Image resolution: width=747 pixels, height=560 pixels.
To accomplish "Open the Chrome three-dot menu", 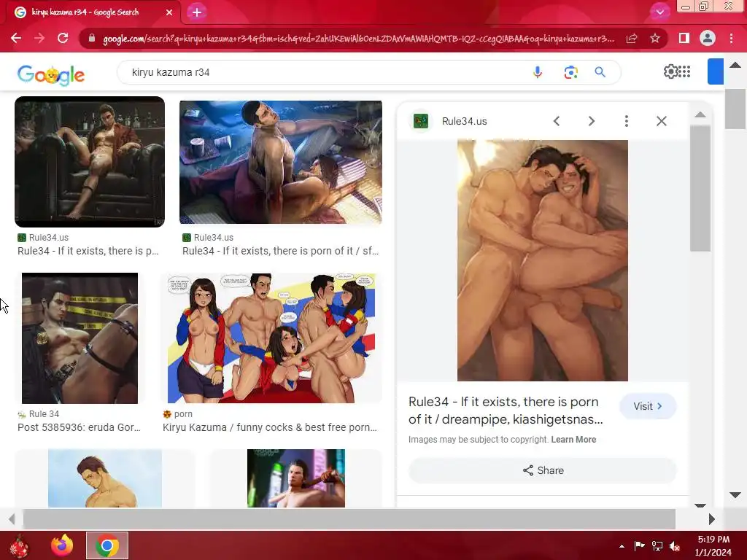I will click(731, 38).
